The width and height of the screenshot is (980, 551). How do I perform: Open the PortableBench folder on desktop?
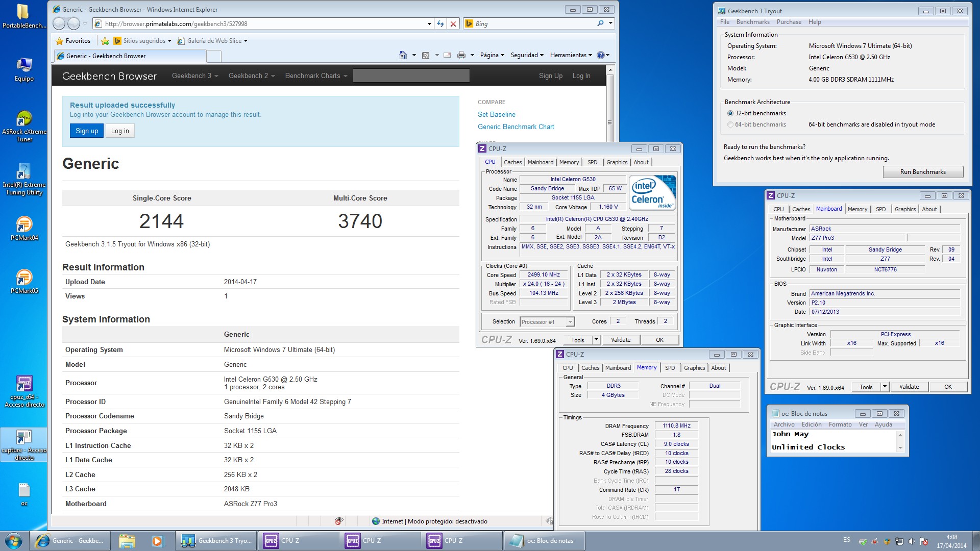[x=23, y=16]
